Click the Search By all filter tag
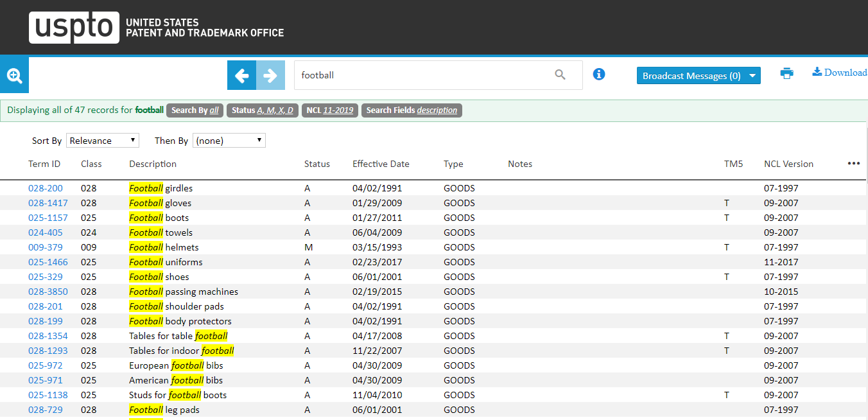This screenshot has height=420, width=868. click(x=195, y=110)
